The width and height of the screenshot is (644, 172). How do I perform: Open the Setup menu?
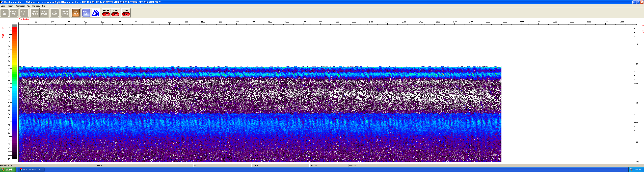[3, 6]
